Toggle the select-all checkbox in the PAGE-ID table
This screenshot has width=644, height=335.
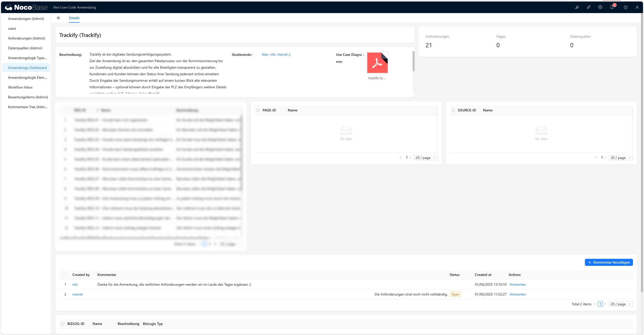258,110
